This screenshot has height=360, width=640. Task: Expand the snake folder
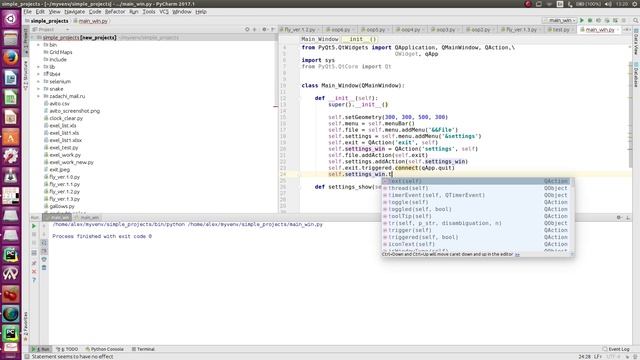pyautogui.click(x=39, y=89)
